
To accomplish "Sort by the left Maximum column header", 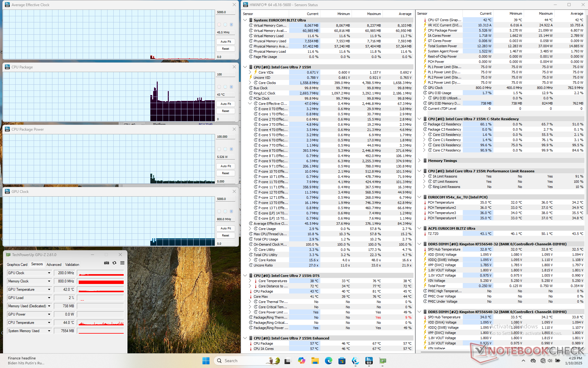I will (367, 14).
